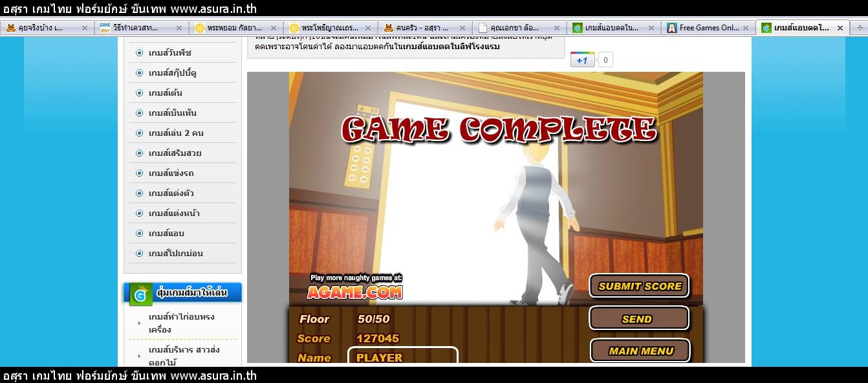The image size is (868, 383).
Task: Open the เกมส์แต่งตัว category link
Action: (x=171, y=193)
